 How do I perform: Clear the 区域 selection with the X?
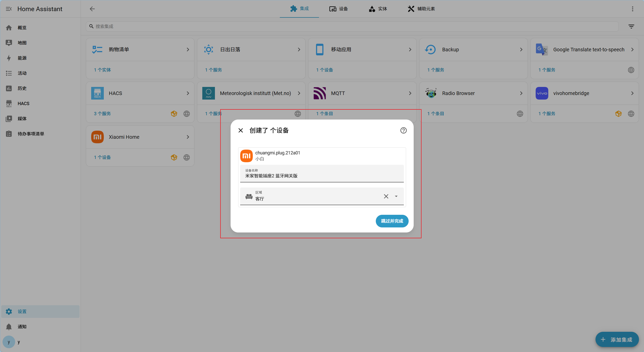[x=386, y=196]
